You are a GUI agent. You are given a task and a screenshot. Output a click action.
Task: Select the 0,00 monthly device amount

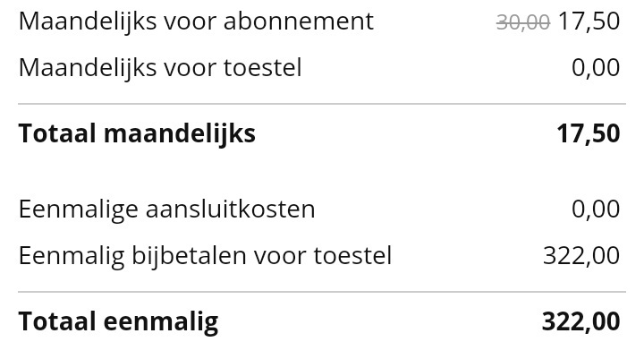(596, 68)
